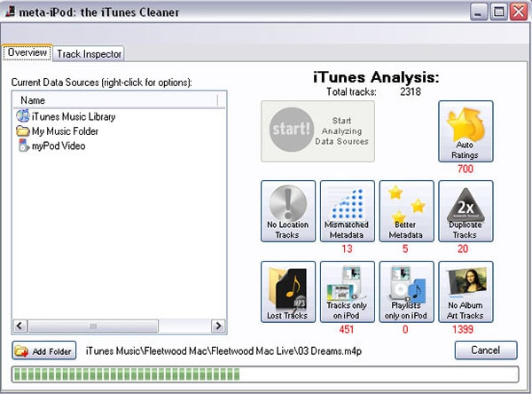Click the start! Analyzing Data Sources button
Image resolution: width=532 pixels, height=394 pixels.
click(317, 131)
